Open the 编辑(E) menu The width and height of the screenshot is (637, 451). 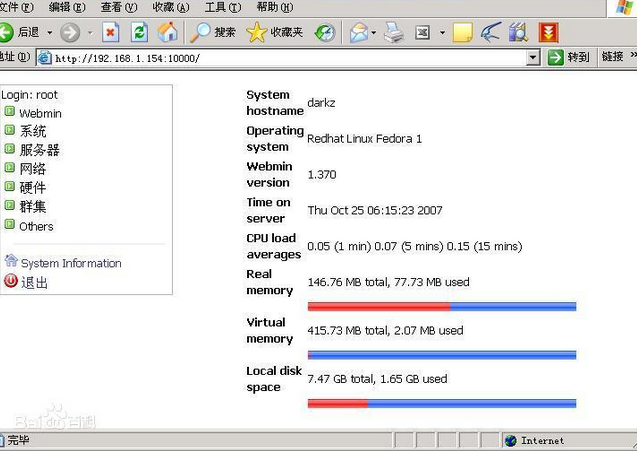coord(67,7)
